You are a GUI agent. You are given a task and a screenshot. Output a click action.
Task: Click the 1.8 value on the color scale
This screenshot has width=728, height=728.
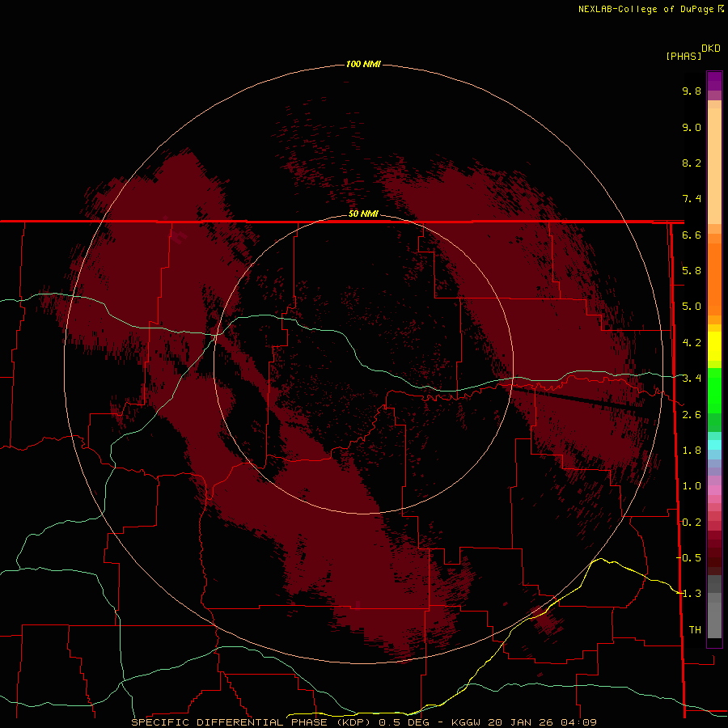(x=692, y=451)
